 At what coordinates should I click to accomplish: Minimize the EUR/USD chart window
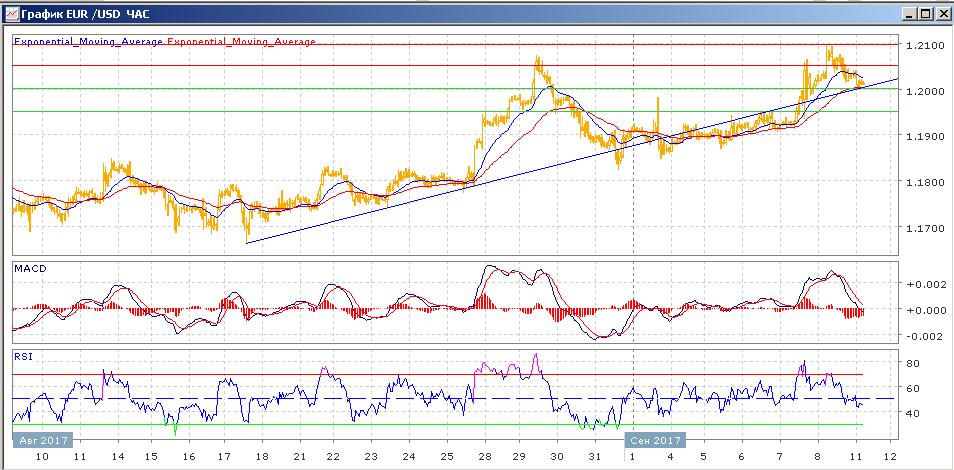[x=908, y=13]
